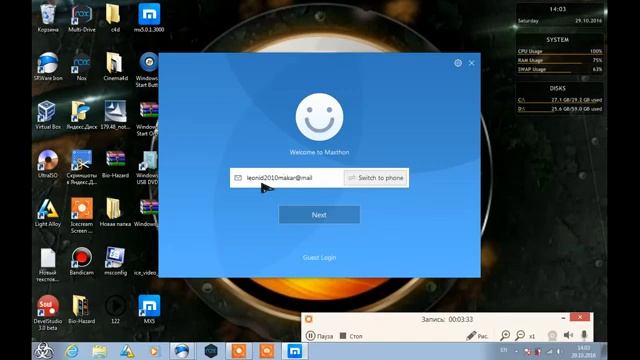Open the 122 media file icon

[x=115, y=309]
